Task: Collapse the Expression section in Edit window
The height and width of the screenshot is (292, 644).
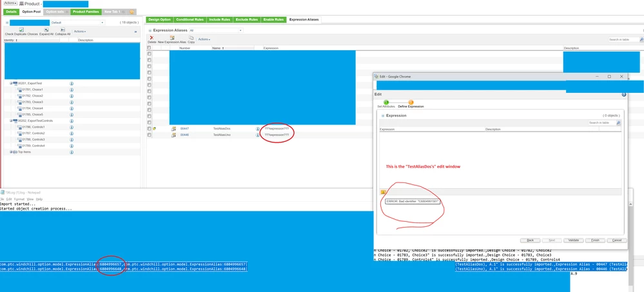Action: pos(383,116)
